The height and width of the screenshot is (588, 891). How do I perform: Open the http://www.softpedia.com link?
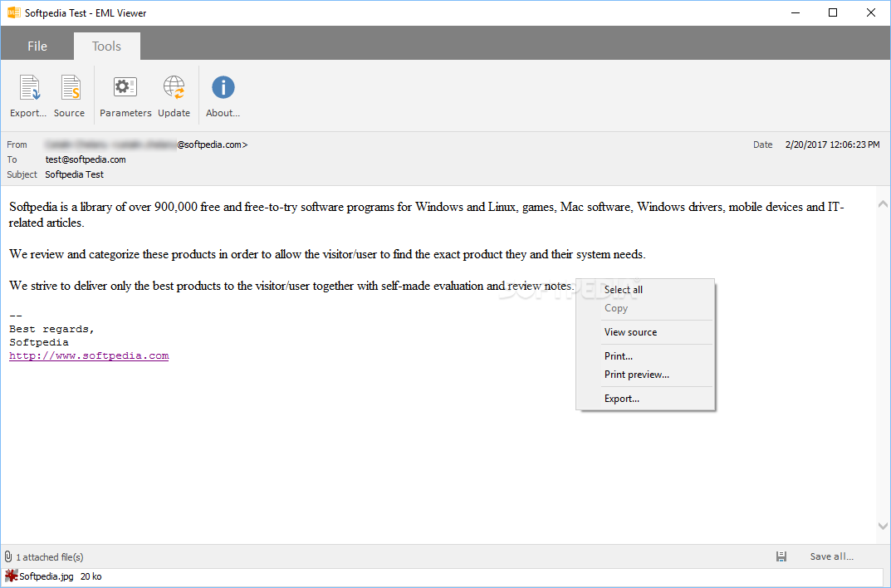[x=89, y=355]
